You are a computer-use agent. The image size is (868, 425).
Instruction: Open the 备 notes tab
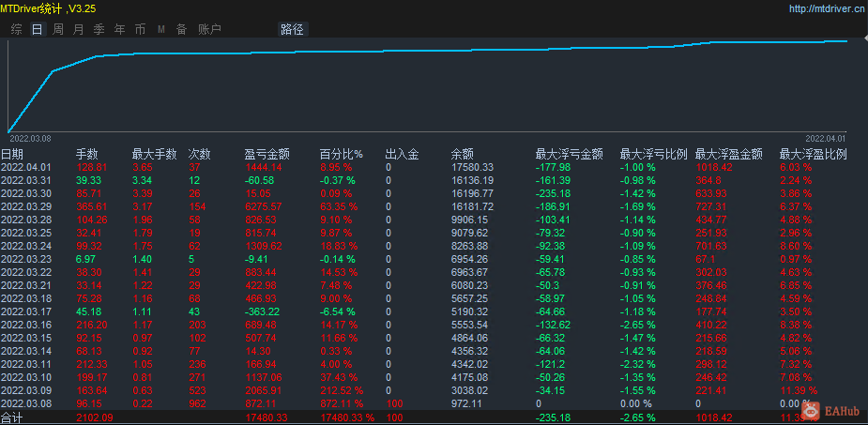[181, 29]
